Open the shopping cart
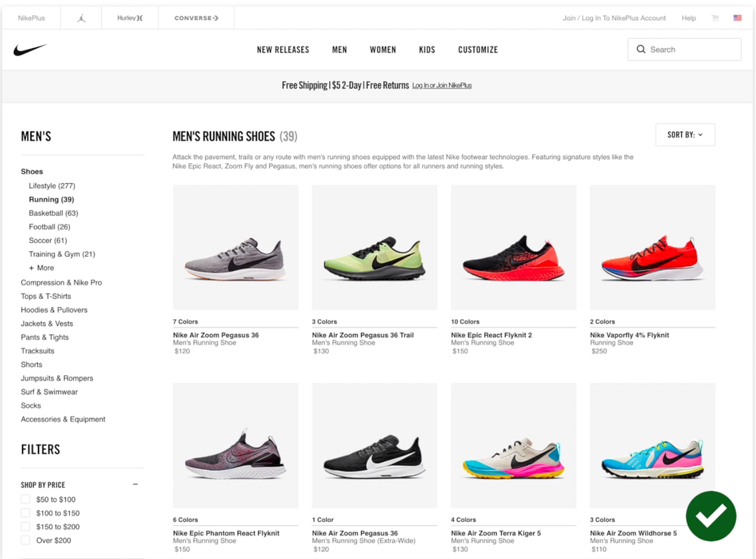The height and width of the screenshot is (559, 756). coord(715,18)
